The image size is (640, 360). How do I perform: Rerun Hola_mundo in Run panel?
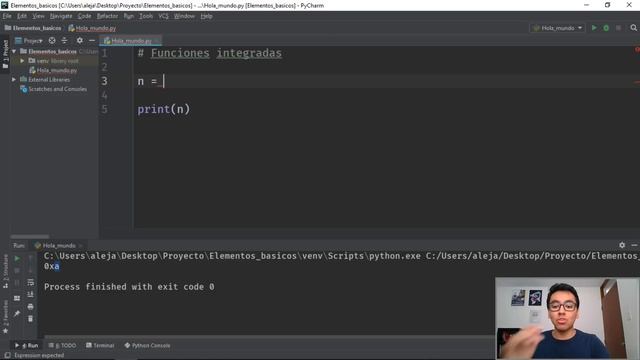pos(17,258)
